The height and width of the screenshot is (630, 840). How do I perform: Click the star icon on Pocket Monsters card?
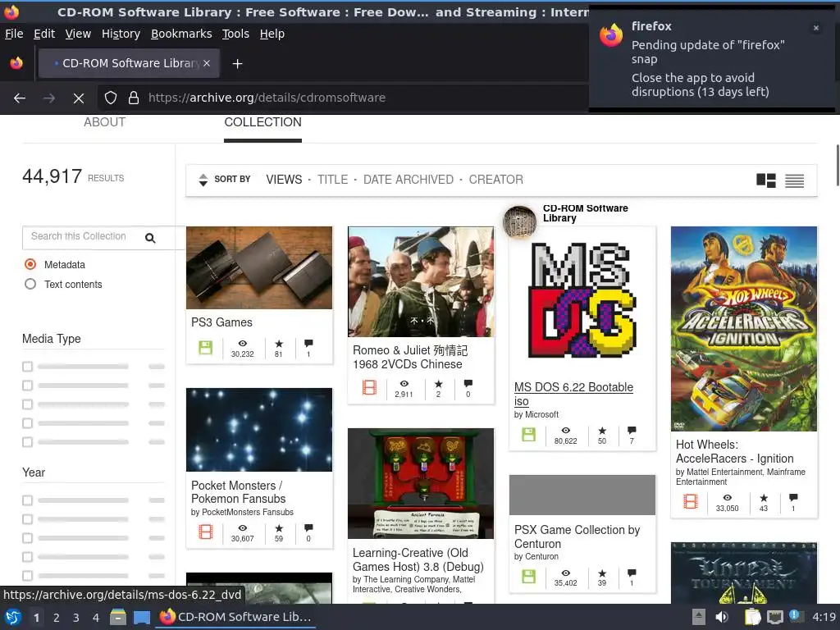279,528
